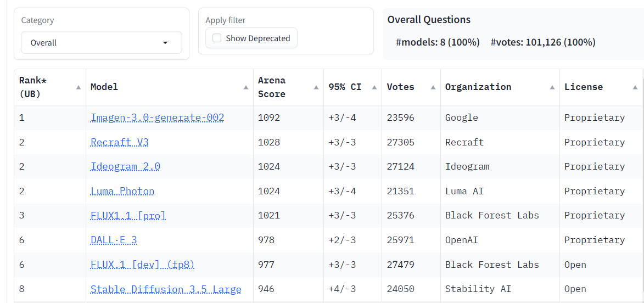This screenshot has height=303, width=644.
Task: Sort by Arena Score arrow icon
Action: click(316, 87)
